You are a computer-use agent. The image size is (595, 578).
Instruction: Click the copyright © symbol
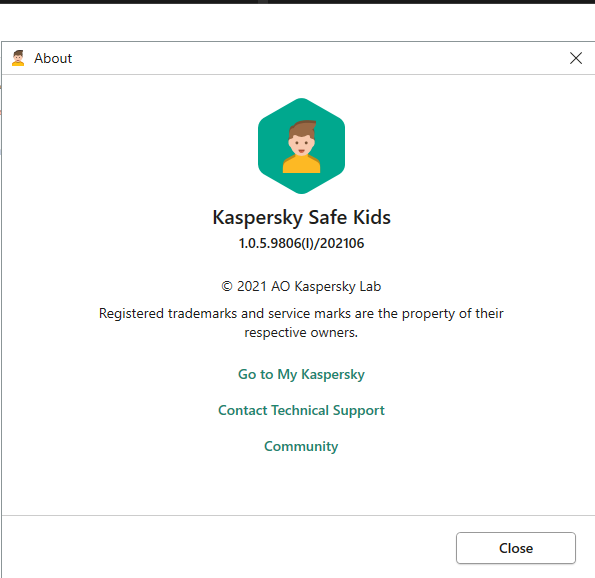coord(227,287)
